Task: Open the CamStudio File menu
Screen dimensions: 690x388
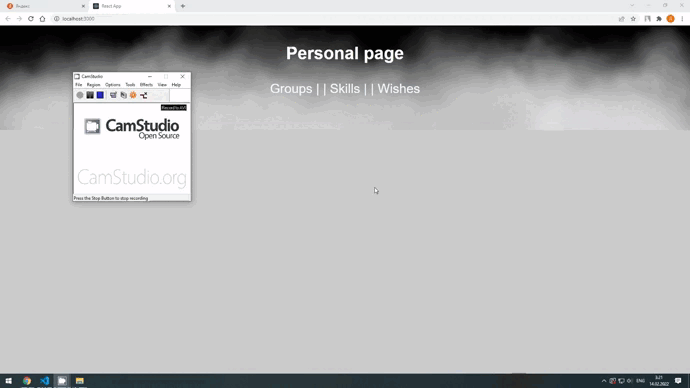Action: pyautogui.click(x=79, y=84)
